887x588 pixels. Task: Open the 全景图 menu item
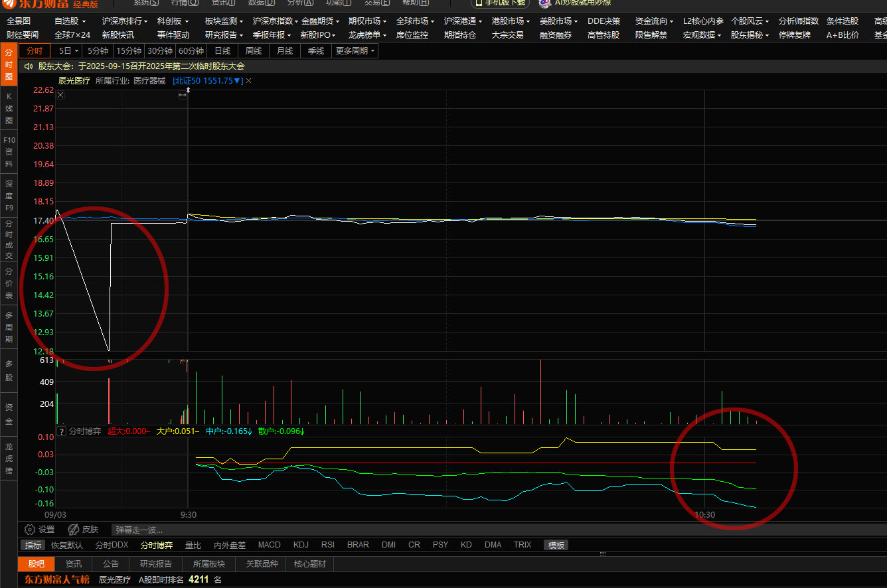coord(19,21)
